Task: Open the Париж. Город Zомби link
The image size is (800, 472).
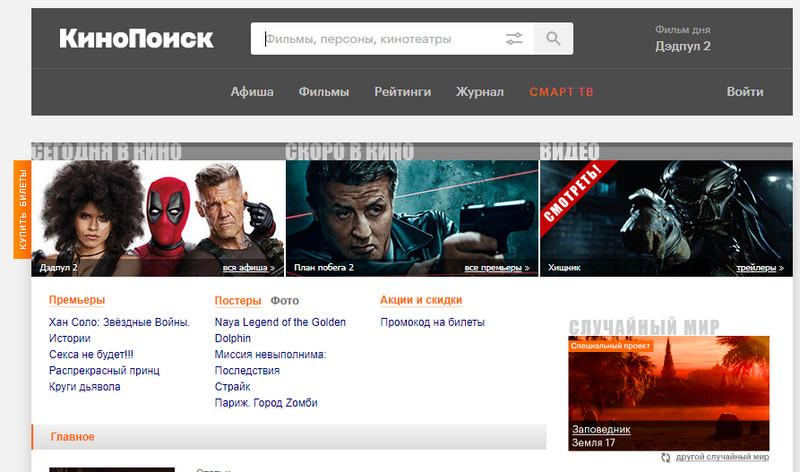Action: 266,403
